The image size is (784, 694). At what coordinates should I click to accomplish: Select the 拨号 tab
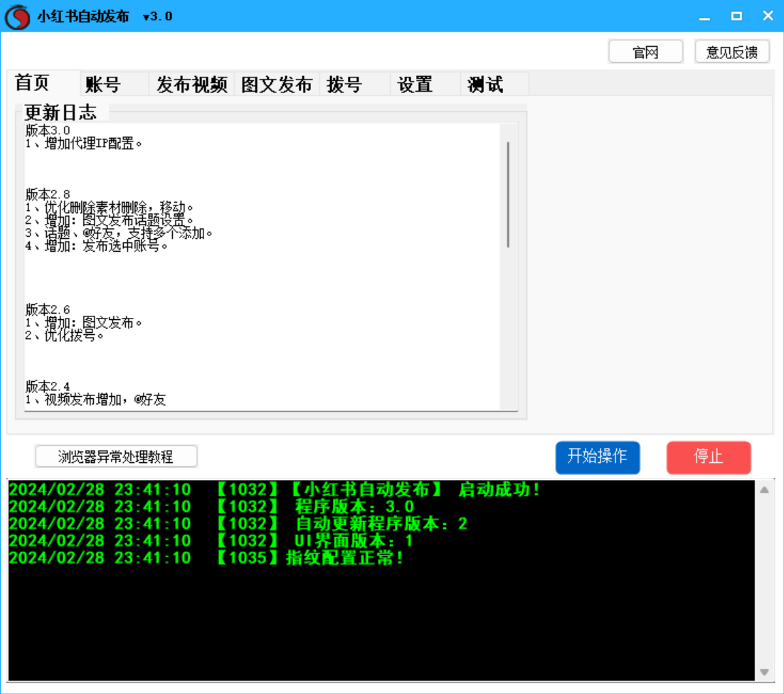355,84
